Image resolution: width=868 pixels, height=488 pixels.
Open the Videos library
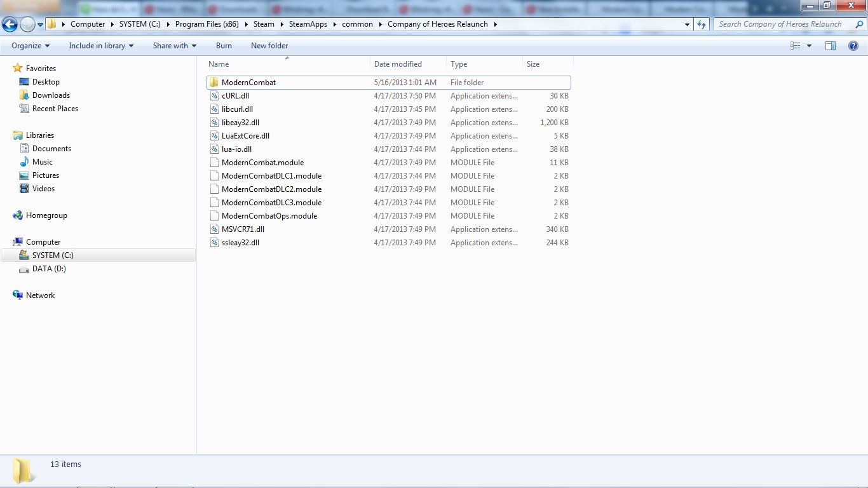43,189
